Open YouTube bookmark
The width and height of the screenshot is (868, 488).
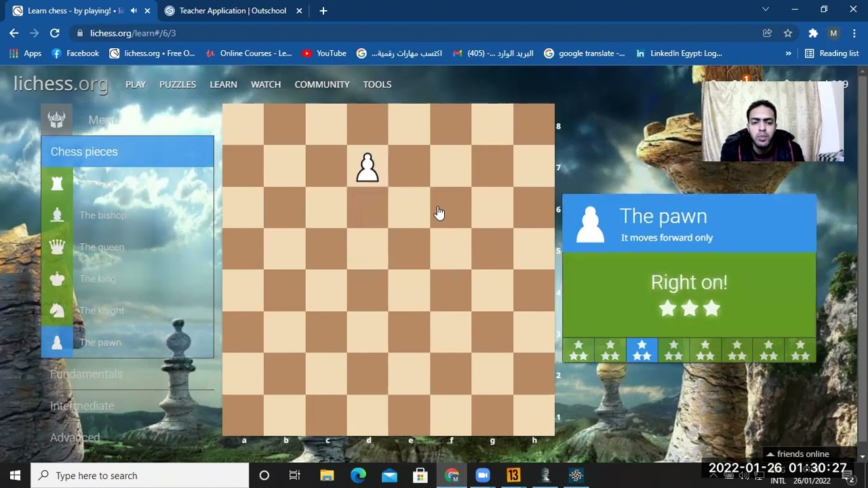[324, 53]
